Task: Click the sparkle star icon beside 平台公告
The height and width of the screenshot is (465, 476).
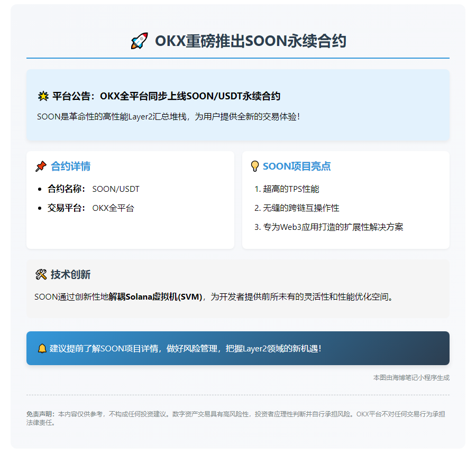Action: pos(43,97)
